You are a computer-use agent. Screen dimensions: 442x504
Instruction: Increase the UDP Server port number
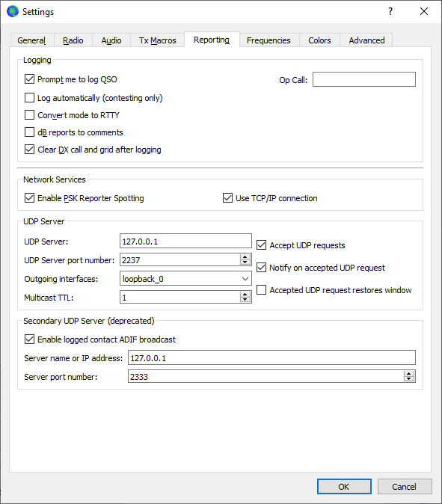[245, 256]
